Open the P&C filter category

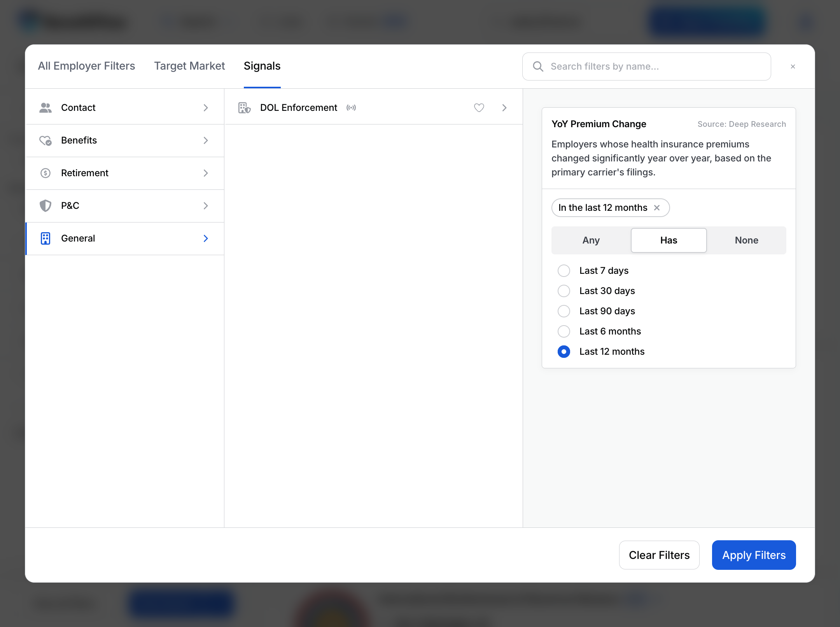(x=125, y=206)
